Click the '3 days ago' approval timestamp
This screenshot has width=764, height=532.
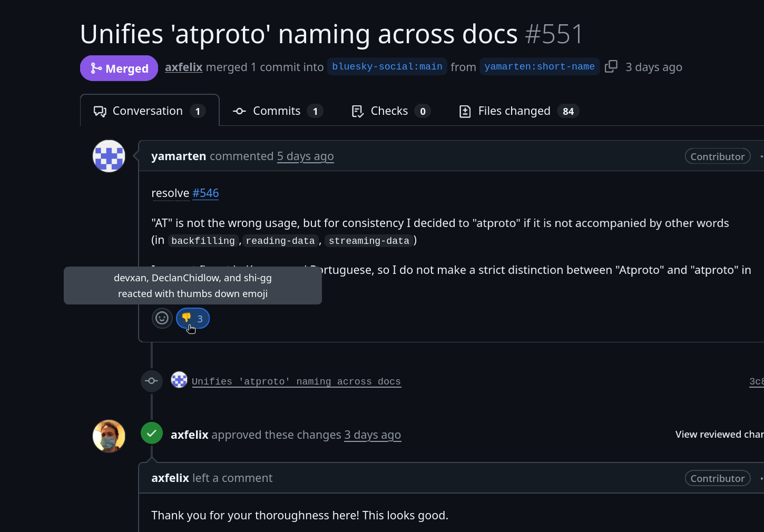click(x=373, y=435)
